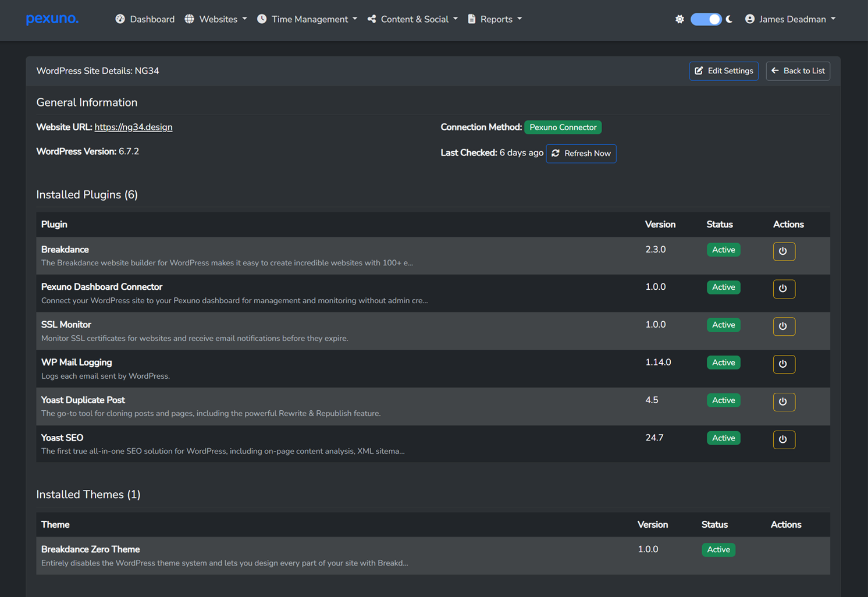Select the Breakdance plugin name
Viewport: 868px width, 597px height.
coord(65,250)
